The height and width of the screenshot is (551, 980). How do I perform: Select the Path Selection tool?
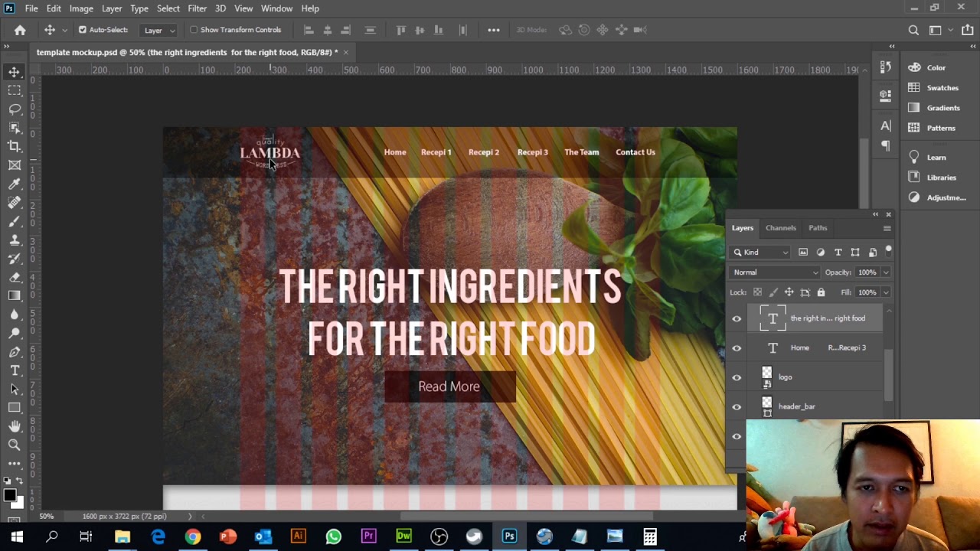coord(15,389)
